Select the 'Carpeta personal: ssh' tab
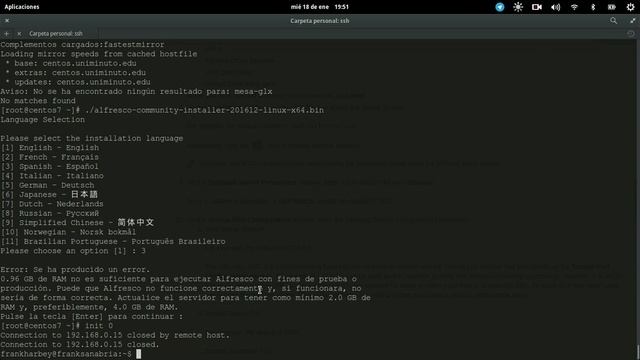The height and width of the screenshot is (360, 640). pos(56,33)
